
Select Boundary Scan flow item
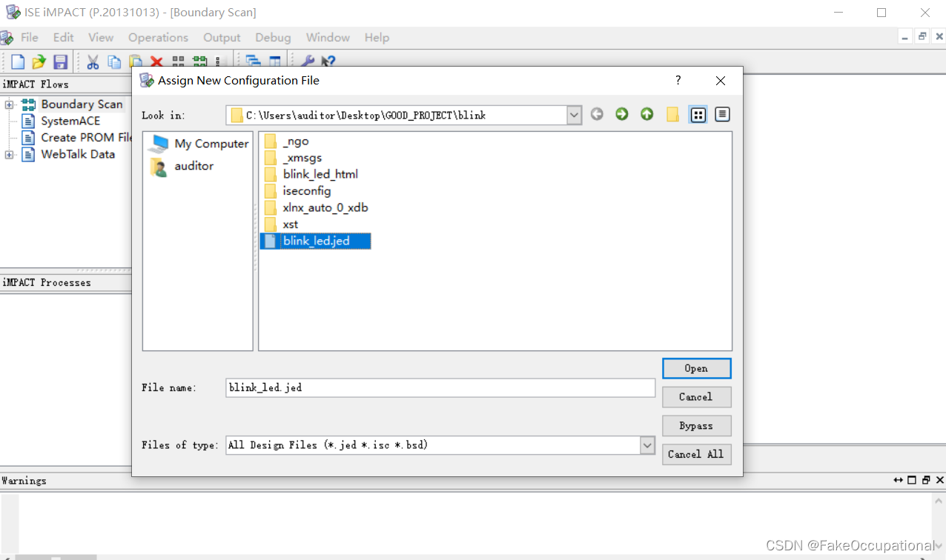(72, 104)
